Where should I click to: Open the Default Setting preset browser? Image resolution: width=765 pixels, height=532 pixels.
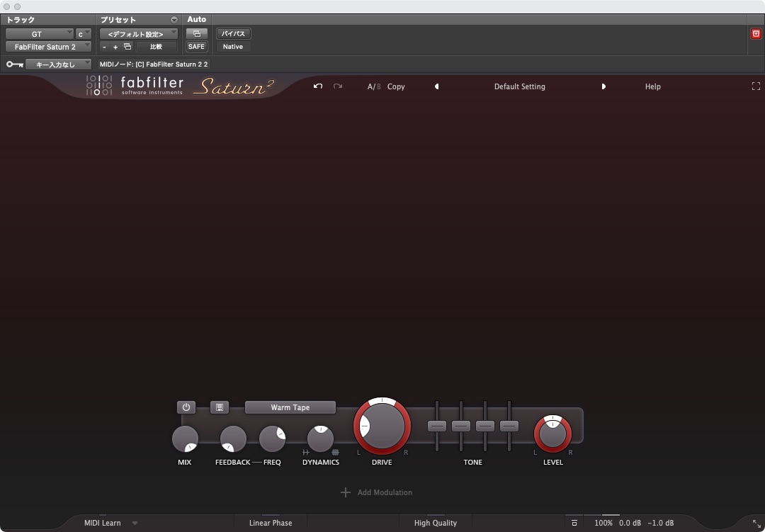520,86
